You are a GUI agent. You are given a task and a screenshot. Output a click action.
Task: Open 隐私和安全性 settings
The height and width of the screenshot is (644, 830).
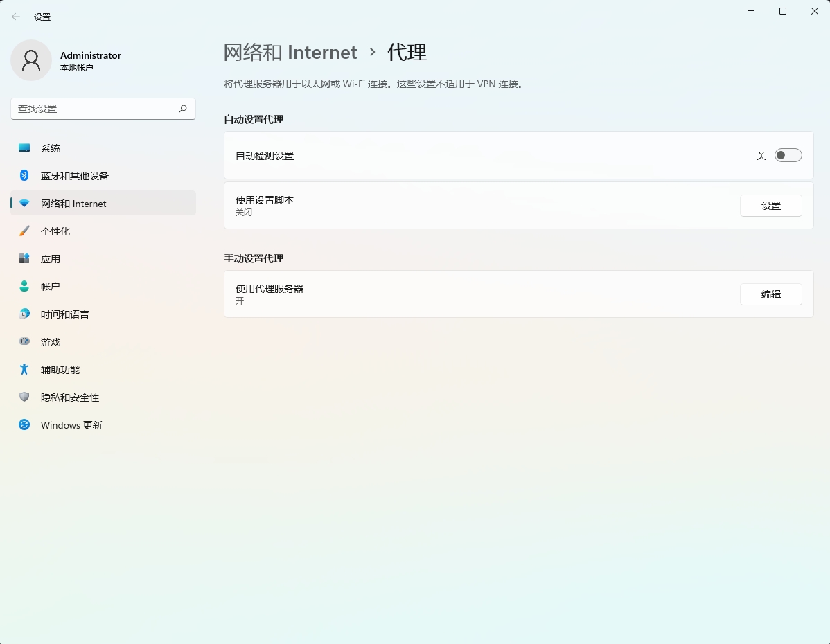click(103, 397)
